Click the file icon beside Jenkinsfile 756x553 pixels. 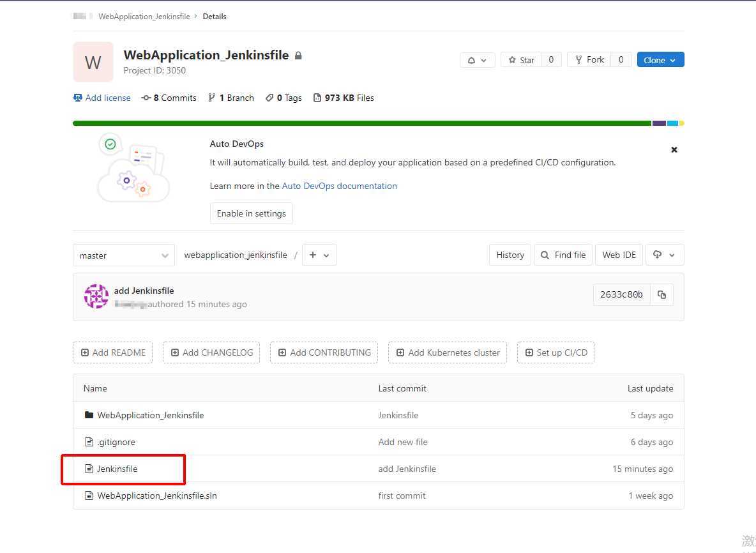(89, 469)
